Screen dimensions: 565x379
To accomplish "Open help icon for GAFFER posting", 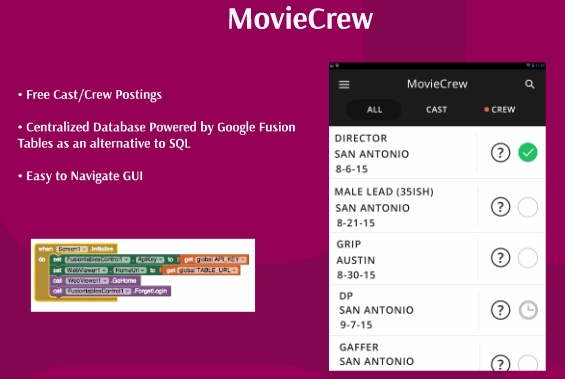I will [x=500, y=363].
